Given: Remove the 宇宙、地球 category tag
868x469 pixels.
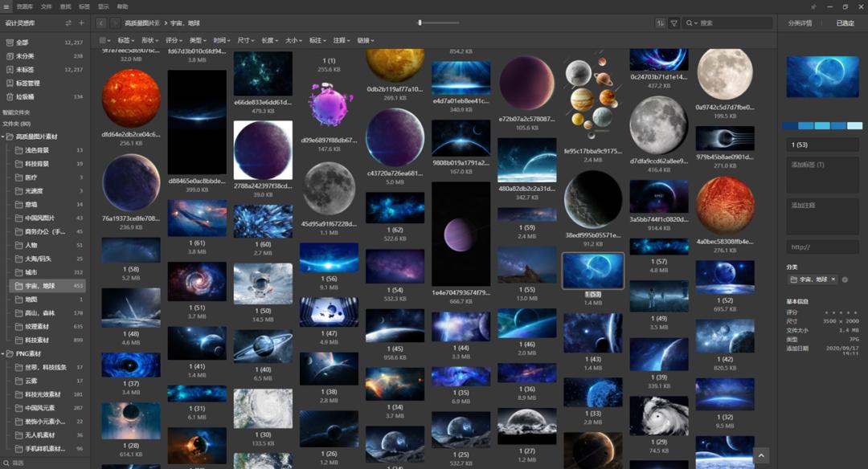Looking at the screenshot, I should pos(833,279).
